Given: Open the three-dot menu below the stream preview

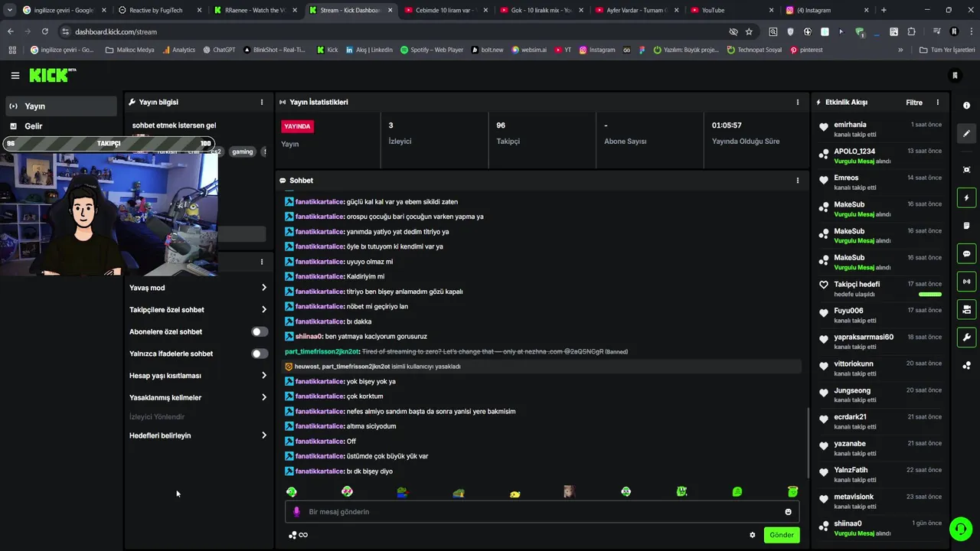Looking at the screenshot, I should pos(262,262).
